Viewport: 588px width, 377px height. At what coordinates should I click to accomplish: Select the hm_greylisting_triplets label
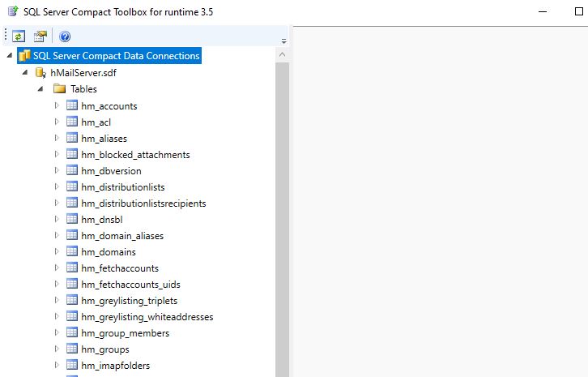tap(130, 301)
